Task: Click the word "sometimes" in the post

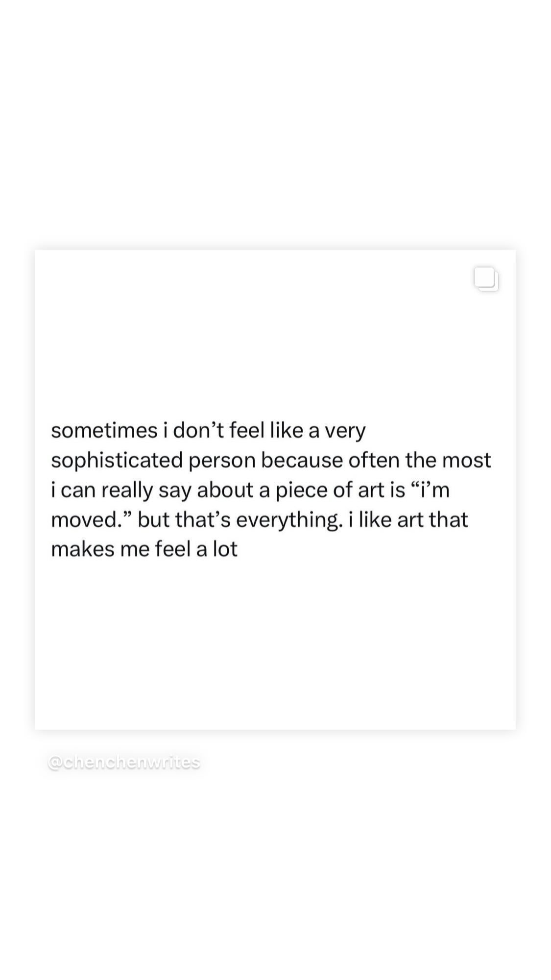Action: coord(104,431)
